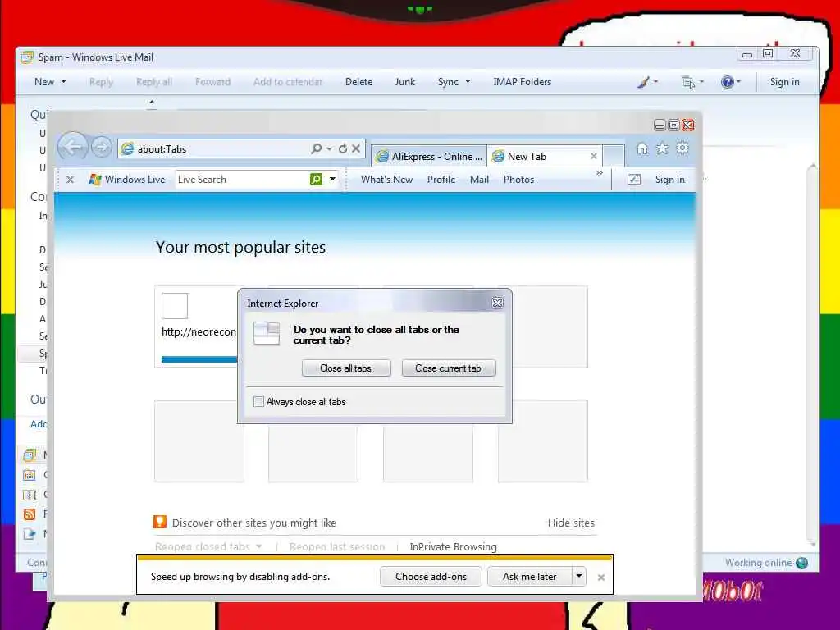Screen dimensions: 840x630
Task: Open the blue Help icon in Windows Live Mail
Action: (727, 82)
